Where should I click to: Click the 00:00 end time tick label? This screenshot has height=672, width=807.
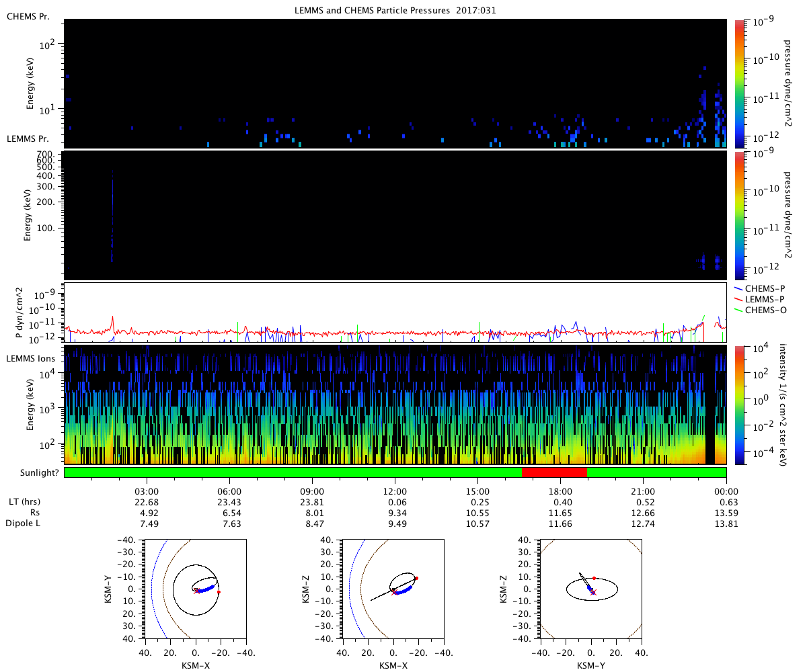tap(726, 491)
